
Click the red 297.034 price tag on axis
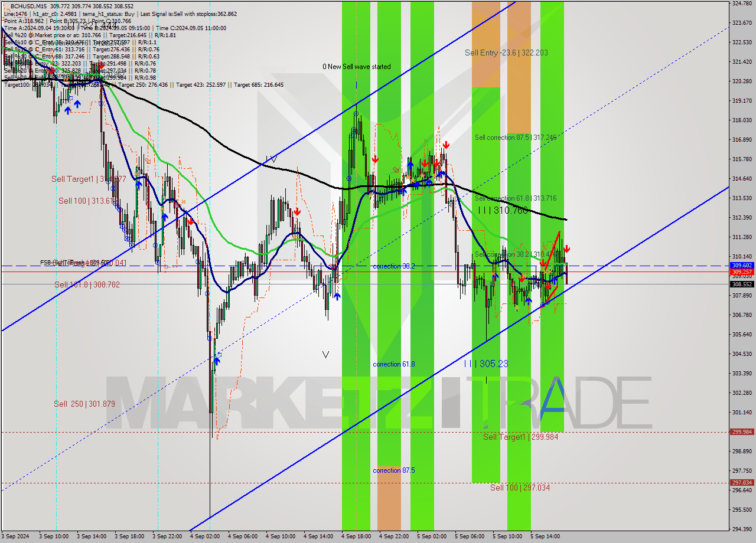[742, 482]
